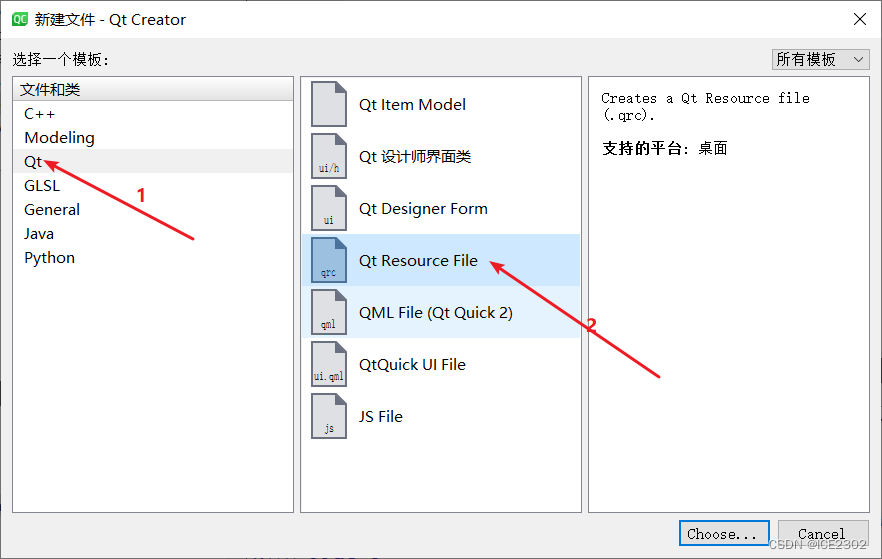Click the ui Qt Designer Form icon
The width and height of the screenshot is (882, 559).
329,208
